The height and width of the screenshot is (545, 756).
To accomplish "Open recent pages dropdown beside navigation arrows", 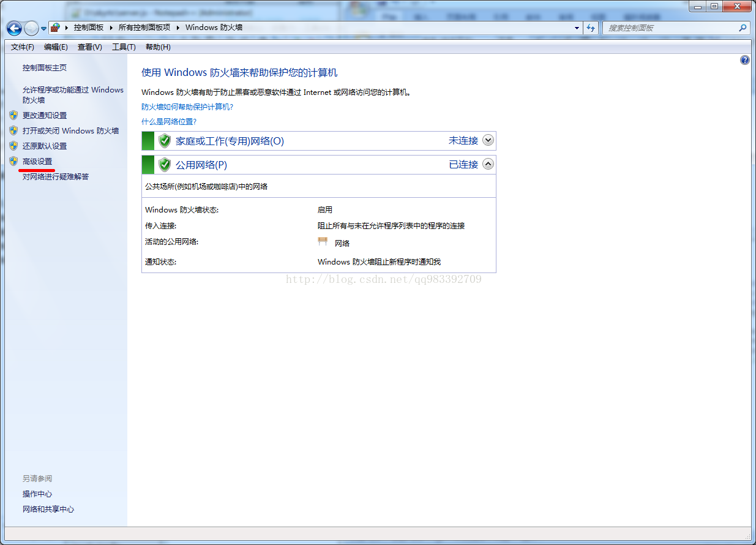I will click(43, 29).
